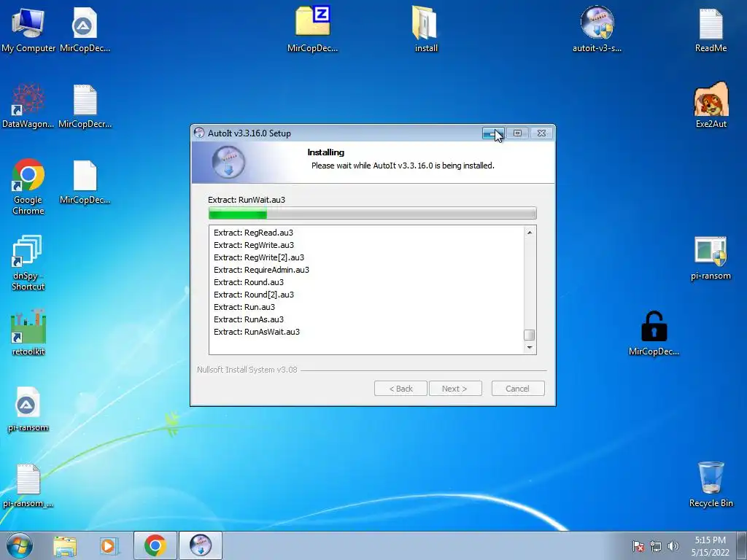Select the MirCopDecr... lined text document icon

[85, 106]
